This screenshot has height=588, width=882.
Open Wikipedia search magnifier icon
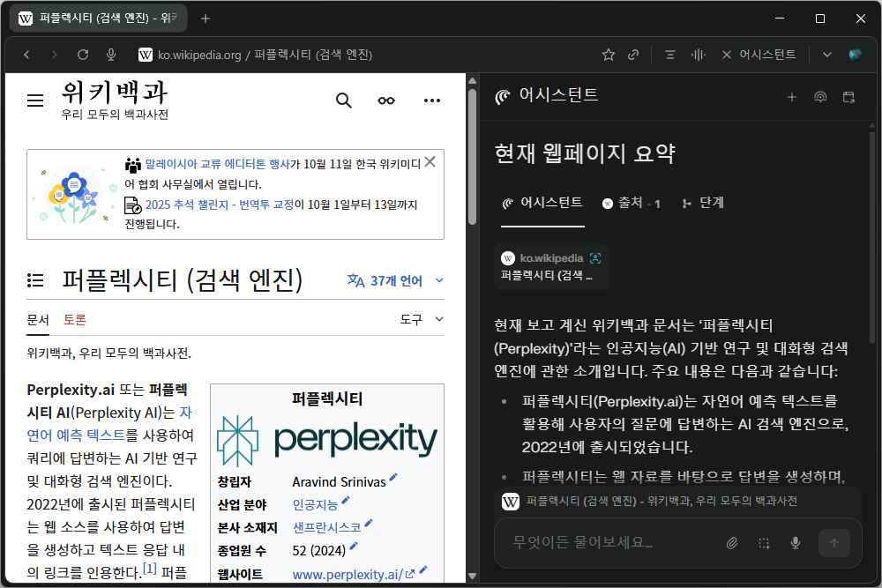pos(344,100)
